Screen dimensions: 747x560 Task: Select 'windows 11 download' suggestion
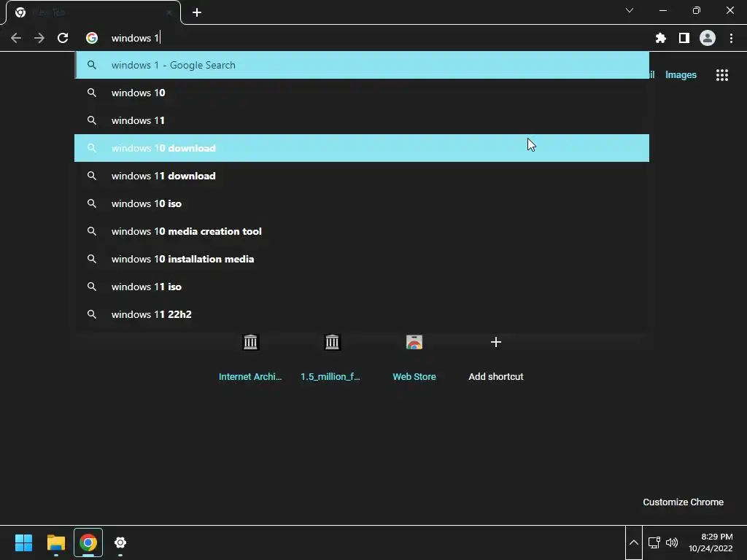click(362, 176)
